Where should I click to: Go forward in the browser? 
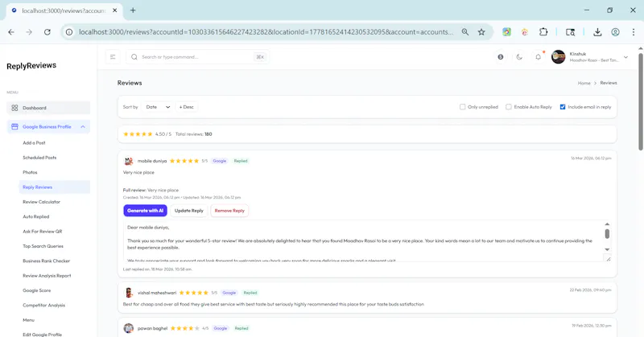(x=29, y=32)
